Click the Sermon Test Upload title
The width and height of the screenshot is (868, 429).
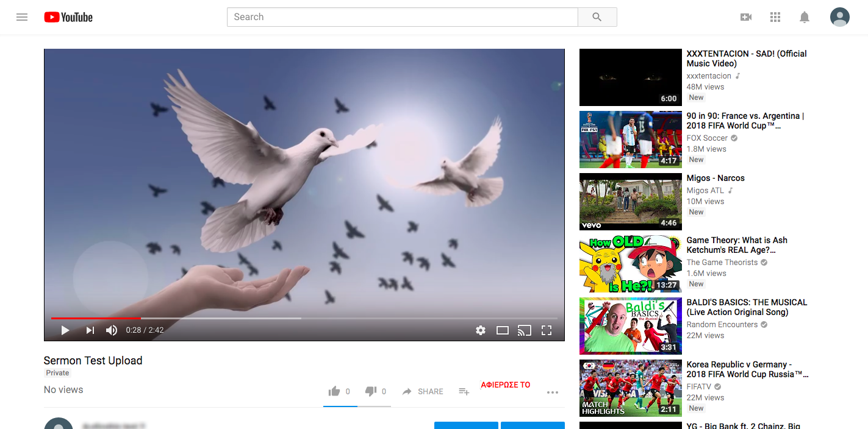tap(93, 361)
